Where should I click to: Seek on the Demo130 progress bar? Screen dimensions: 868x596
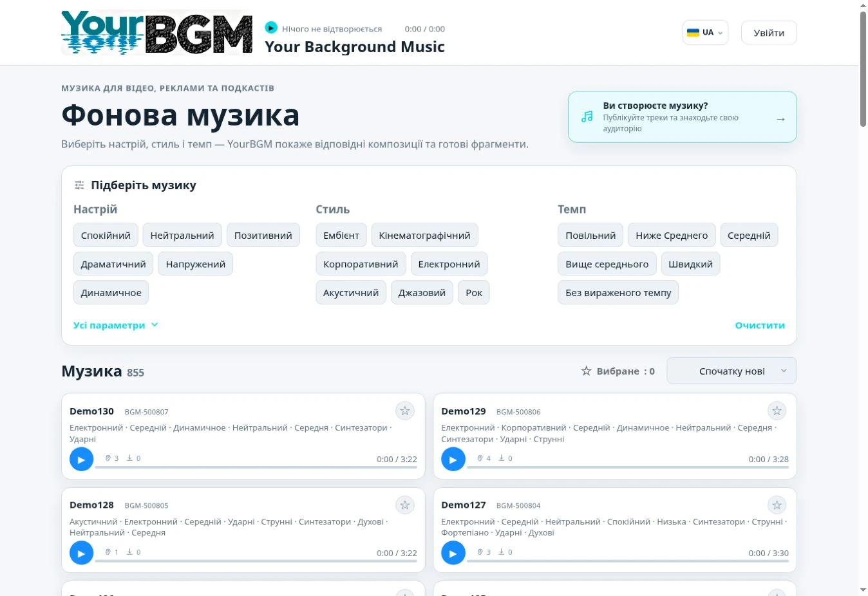point(256,467)
